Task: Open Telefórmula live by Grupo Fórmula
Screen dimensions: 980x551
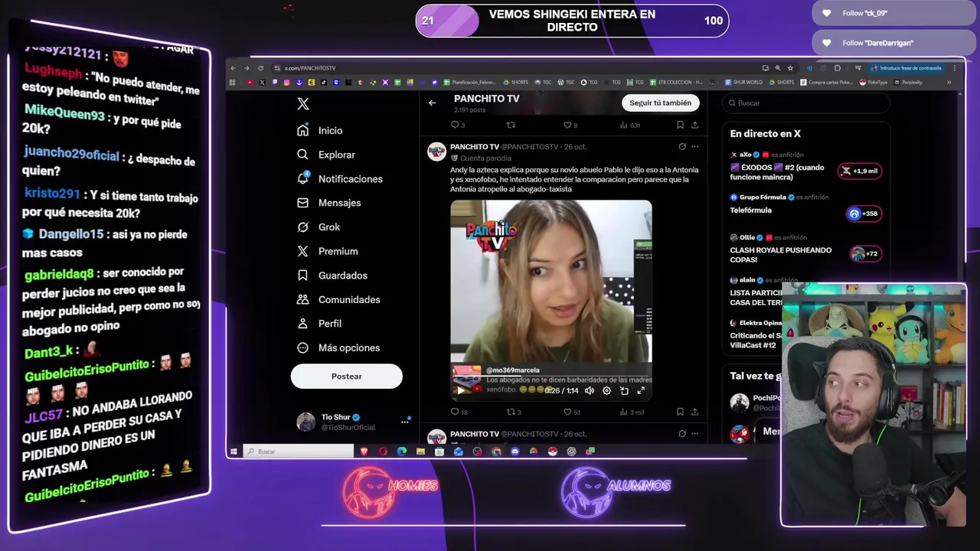Action: click(x=751, y=210)
